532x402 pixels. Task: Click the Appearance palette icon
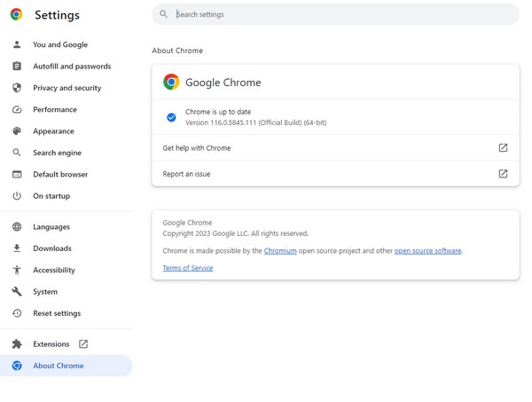coord(17,131)
